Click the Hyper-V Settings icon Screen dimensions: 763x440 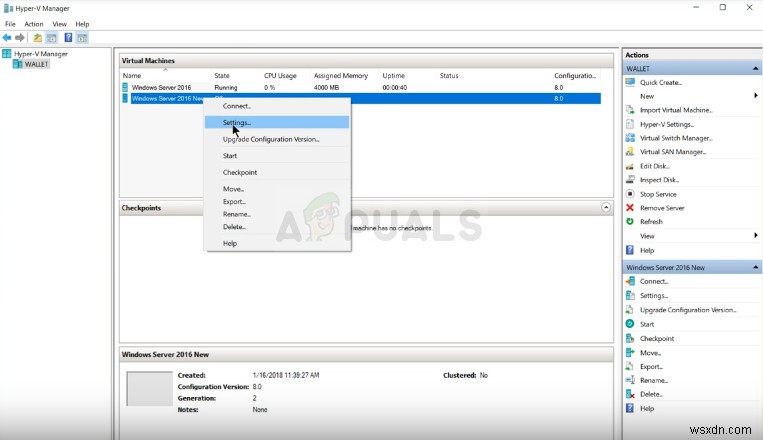tap(630, 124)
